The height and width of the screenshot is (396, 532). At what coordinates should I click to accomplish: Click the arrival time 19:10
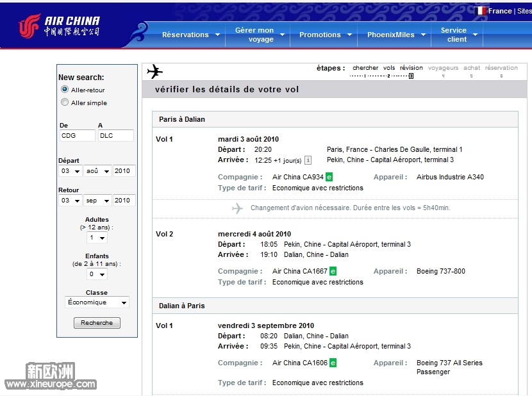click(x=269, y=254)
